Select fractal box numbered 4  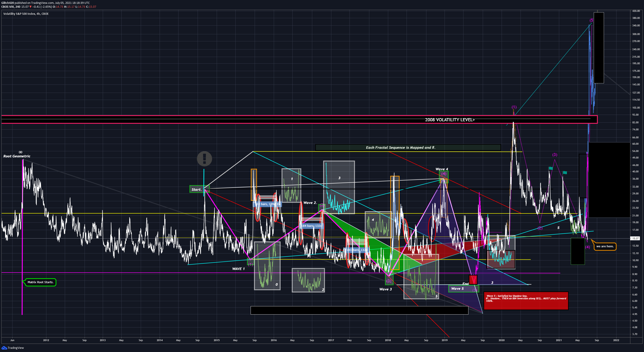tap(378, 225)
